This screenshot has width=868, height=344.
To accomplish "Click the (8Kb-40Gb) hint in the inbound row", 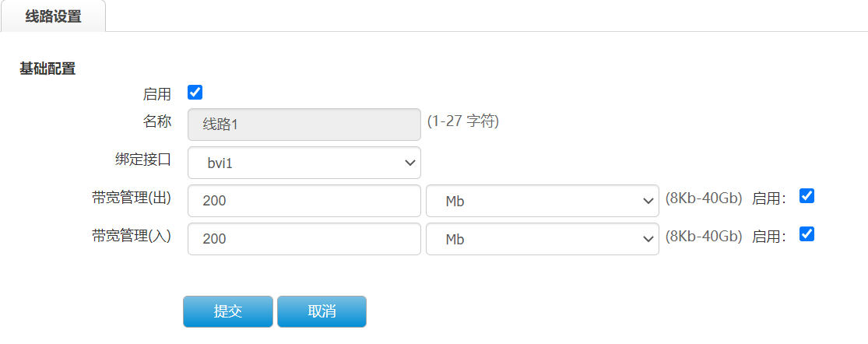I will 704,236.
